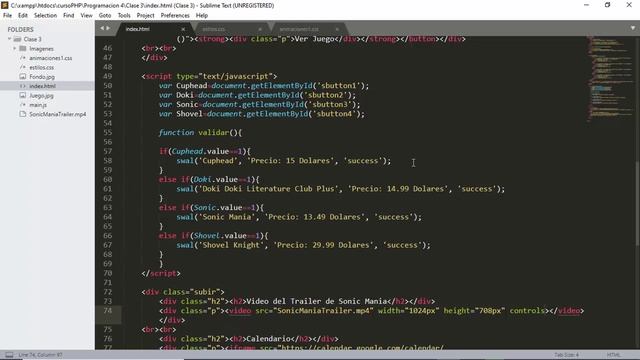
Task: Toggle the sidebar from the status bar icon
Action: coord(9,355)
